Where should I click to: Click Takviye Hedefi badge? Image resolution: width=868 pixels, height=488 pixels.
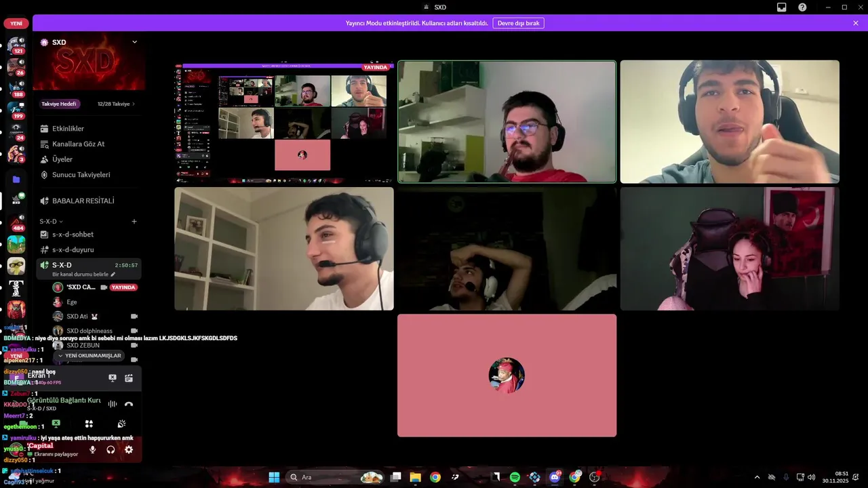(x=59, y=104)
